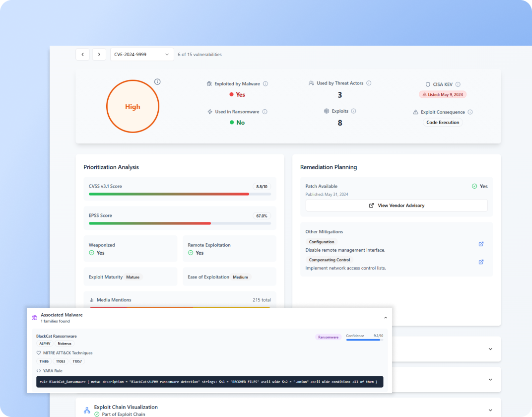This screenshot has width=532, height=417.
Task: Expand the Exploit Chain Visualization section
Action: [490, 410]
